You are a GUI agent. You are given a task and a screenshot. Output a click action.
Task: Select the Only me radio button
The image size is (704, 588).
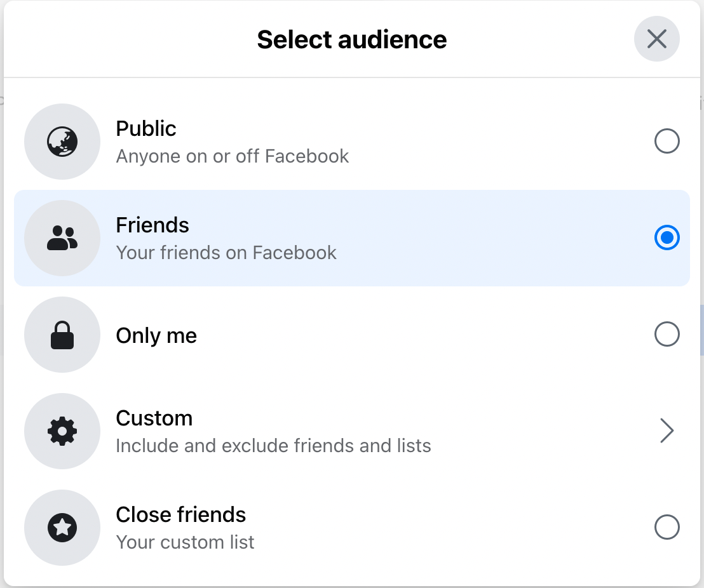pyautogui.click(x=667, y=335)
